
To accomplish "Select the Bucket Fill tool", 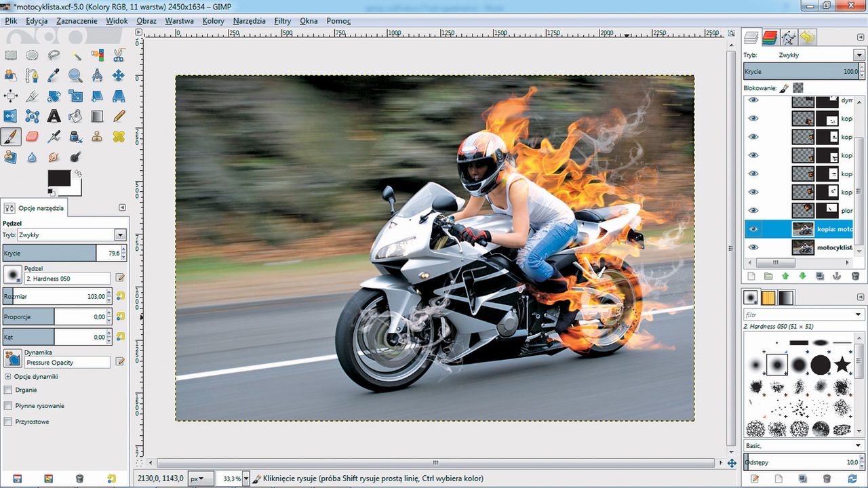I will [75, 116].
